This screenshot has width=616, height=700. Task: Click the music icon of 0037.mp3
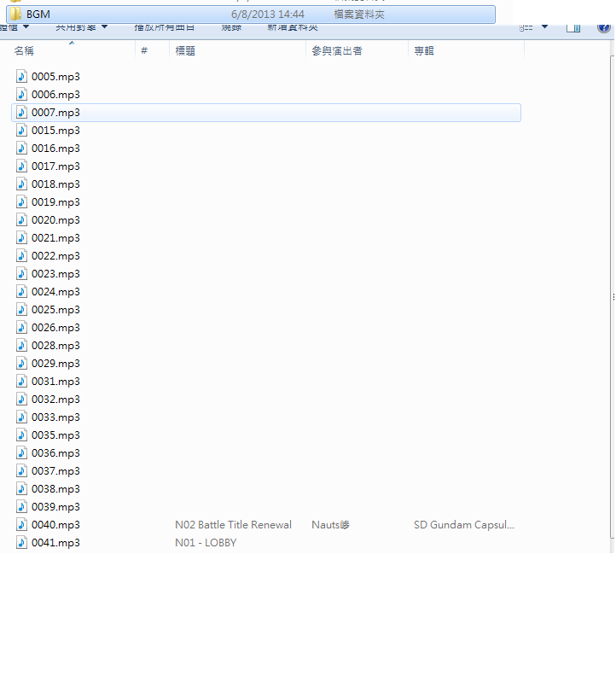(x=21, y=470)
